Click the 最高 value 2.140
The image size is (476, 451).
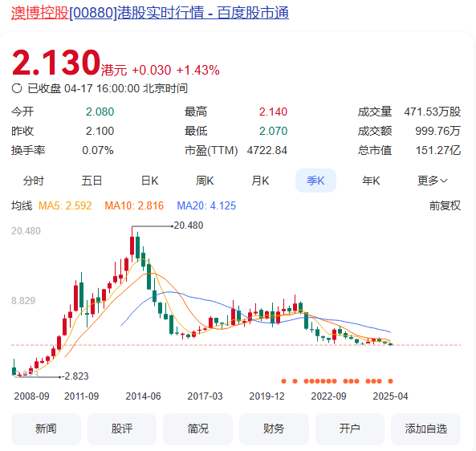(273, 112)
